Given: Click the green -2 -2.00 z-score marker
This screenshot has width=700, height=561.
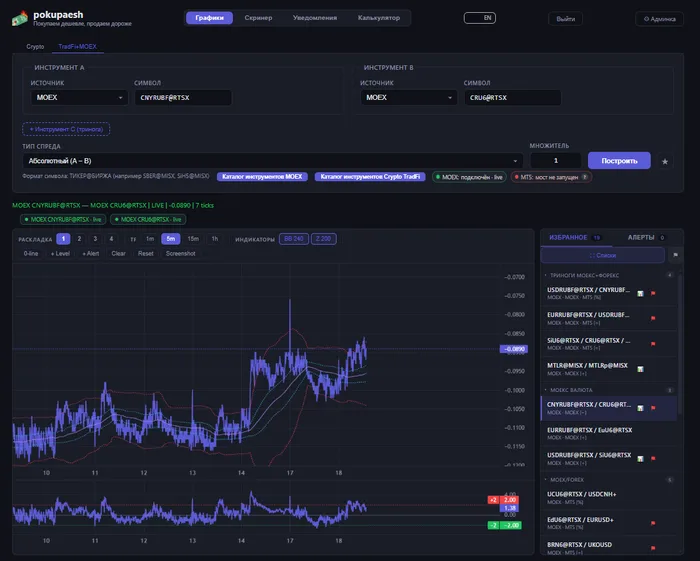Looking at the screenshot, I should tap(504, 525).
